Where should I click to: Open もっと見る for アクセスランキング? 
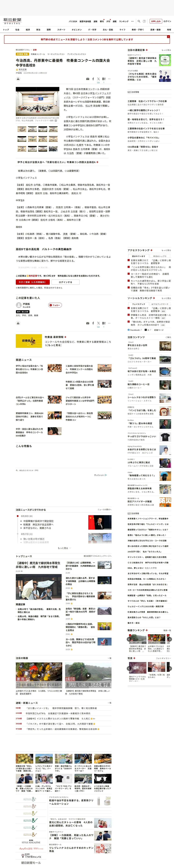click(x=166, y=250)
